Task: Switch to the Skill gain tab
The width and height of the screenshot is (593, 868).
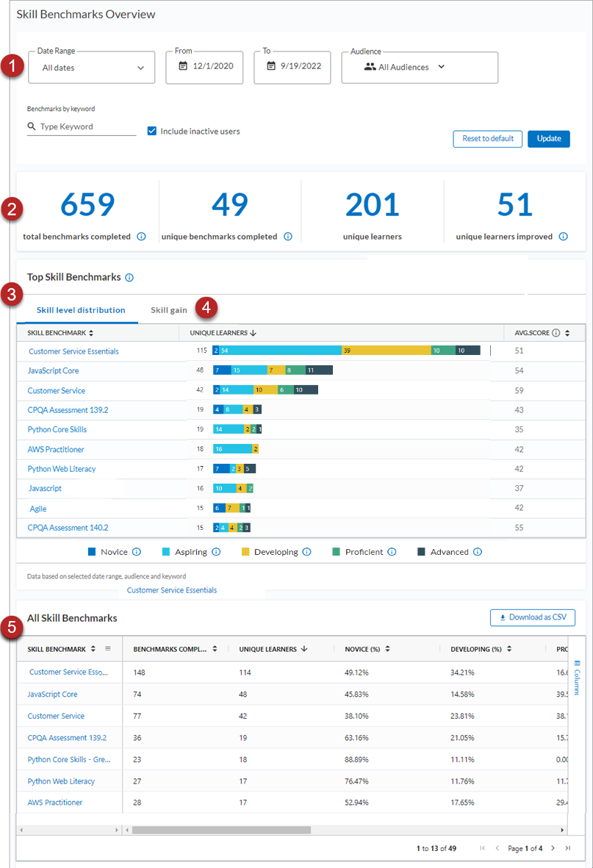Action: (x=168, y=309)
